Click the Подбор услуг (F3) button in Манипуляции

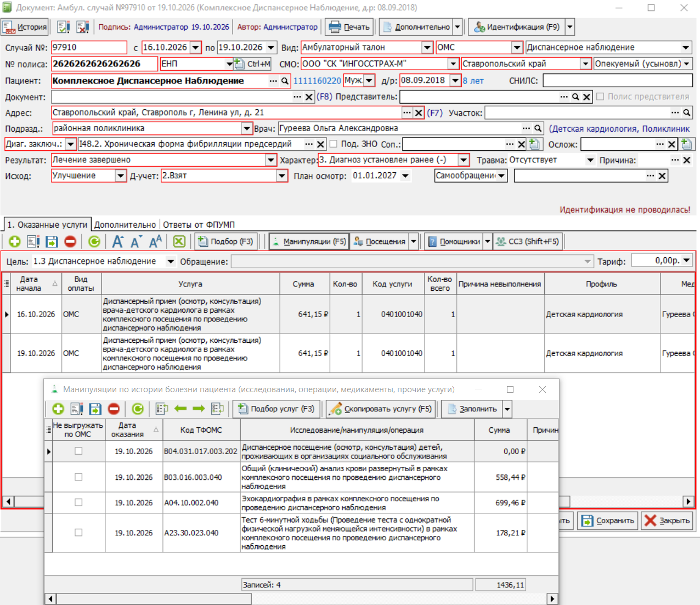[275, 409]
